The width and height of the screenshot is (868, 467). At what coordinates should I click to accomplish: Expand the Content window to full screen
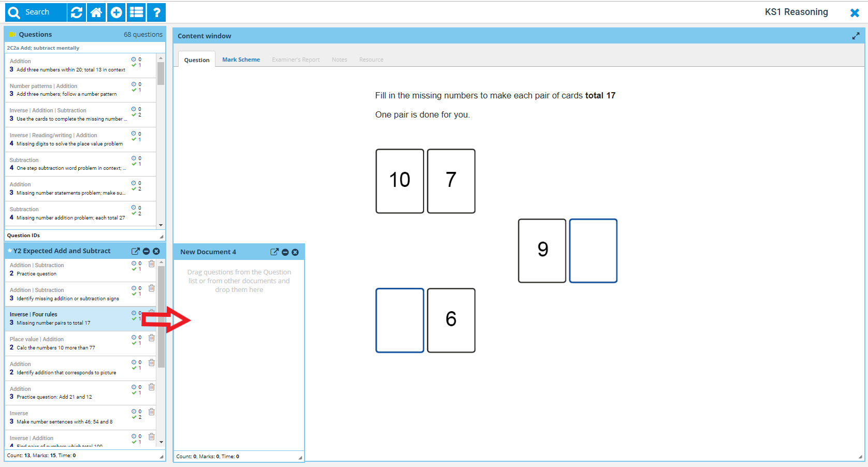(856, 36)
